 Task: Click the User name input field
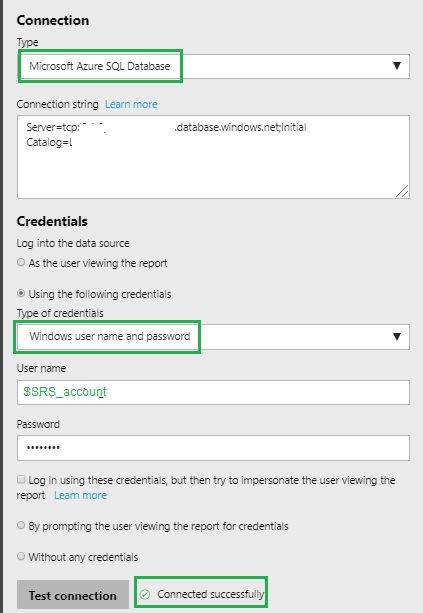[213, 392]
